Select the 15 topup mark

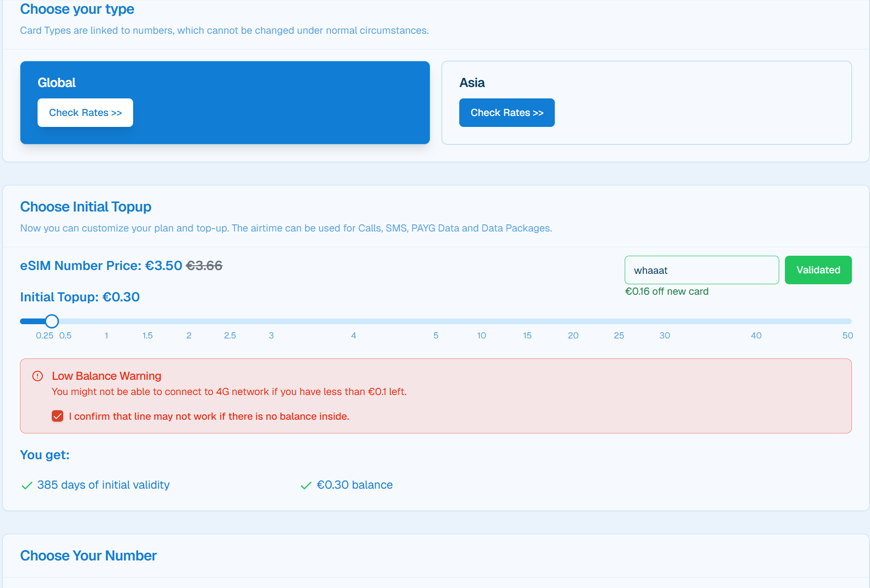click(527, 336)
